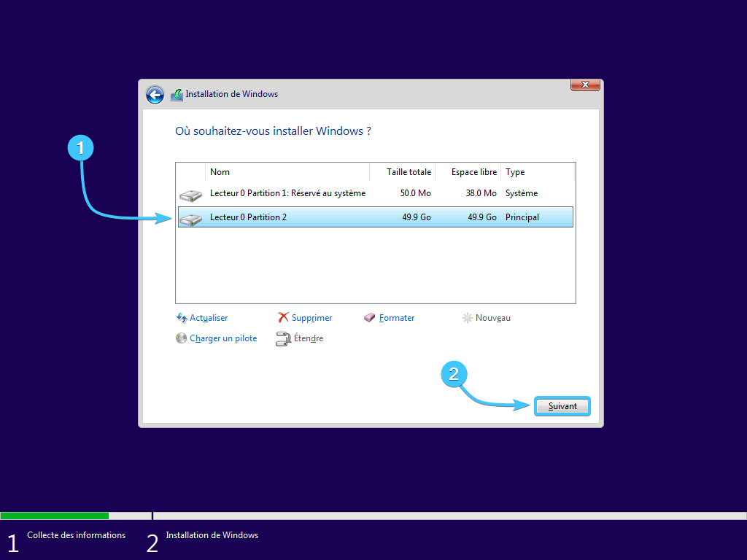Click the Étendre link

(309, 338)
